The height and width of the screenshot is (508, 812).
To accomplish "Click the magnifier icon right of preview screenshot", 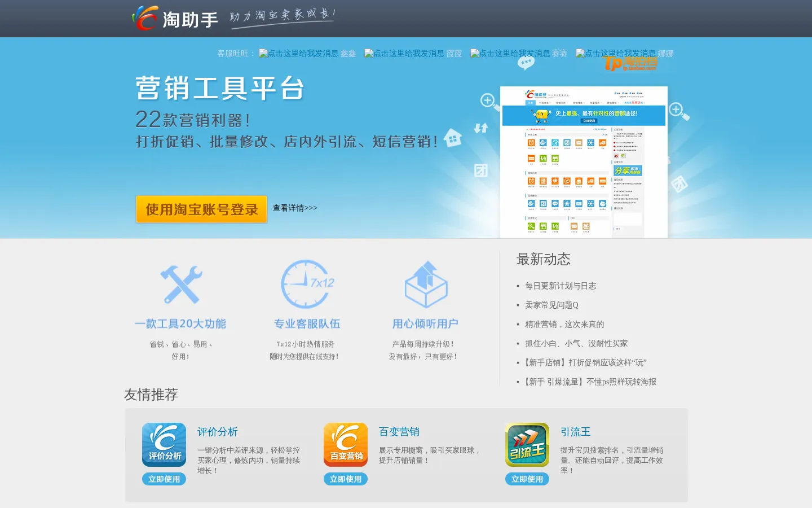I will click(x=678, y=111).
